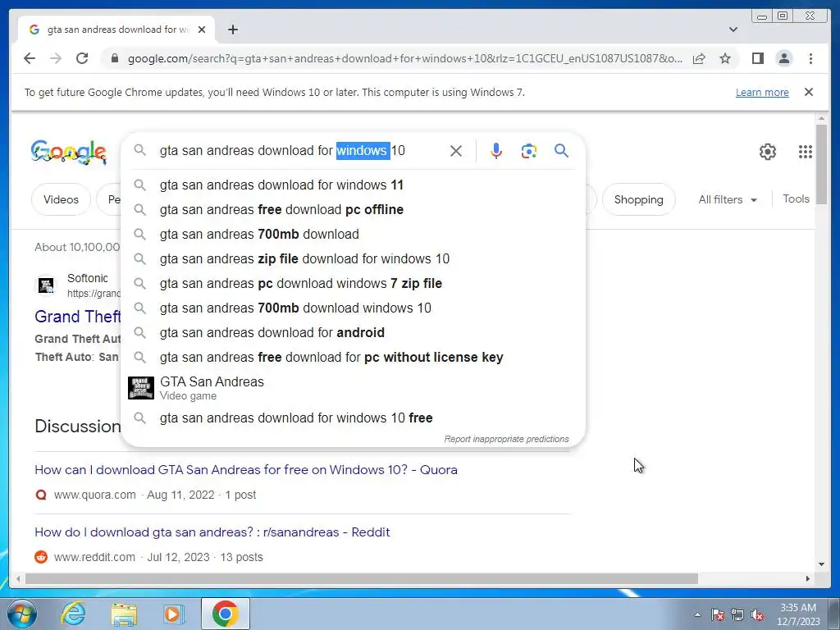Open the Windows Start menu orb
The width and height of the screenshot is (840, 630).
pyautogui.click(x=21, y=614)
